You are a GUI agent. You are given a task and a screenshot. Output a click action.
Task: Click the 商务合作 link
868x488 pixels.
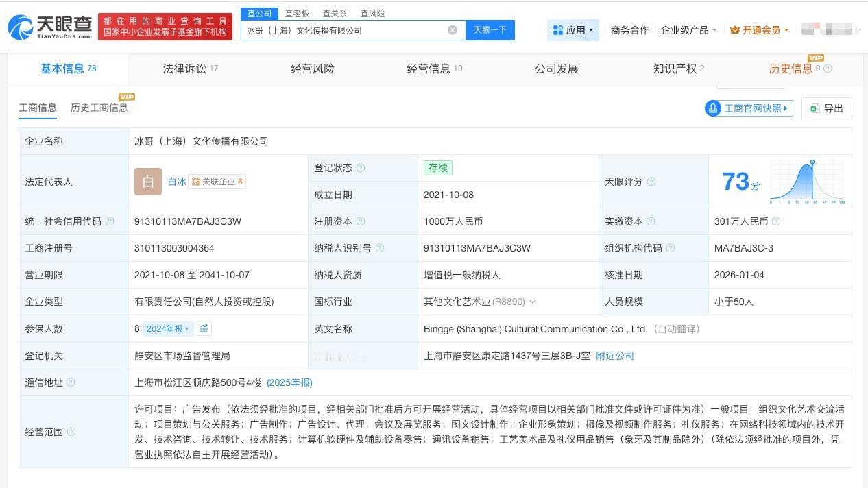(x=629, y=30)
